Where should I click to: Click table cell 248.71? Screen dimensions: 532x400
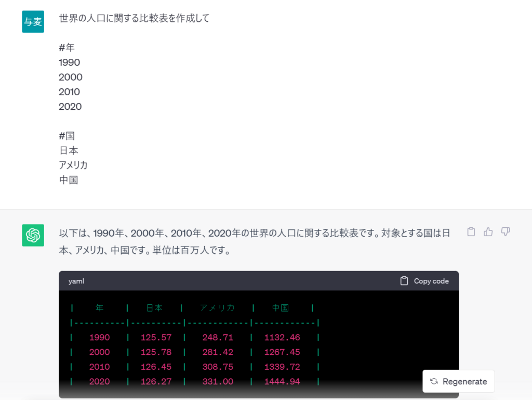coord(218,337)
